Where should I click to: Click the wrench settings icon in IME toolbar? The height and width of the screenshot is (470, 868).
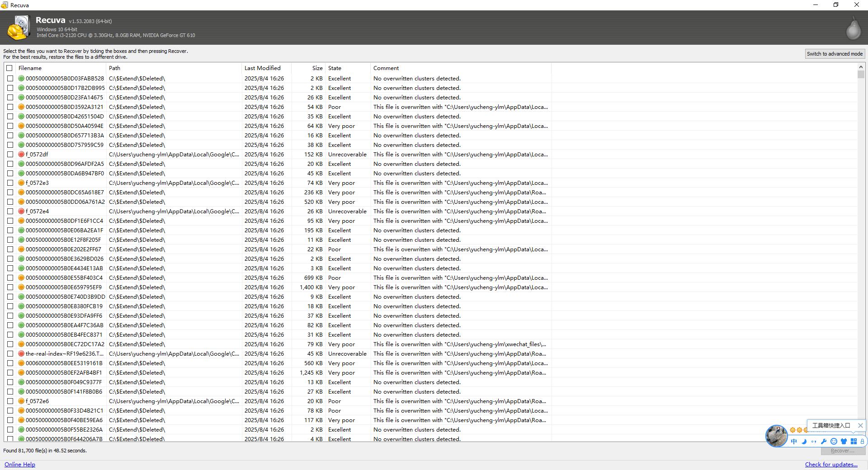pyautogui.click(x=824, y=442)
